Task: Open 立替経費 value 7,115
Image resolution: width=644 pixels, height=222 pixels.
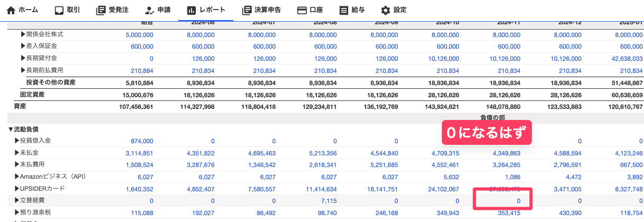Action: tap(328, 201)
